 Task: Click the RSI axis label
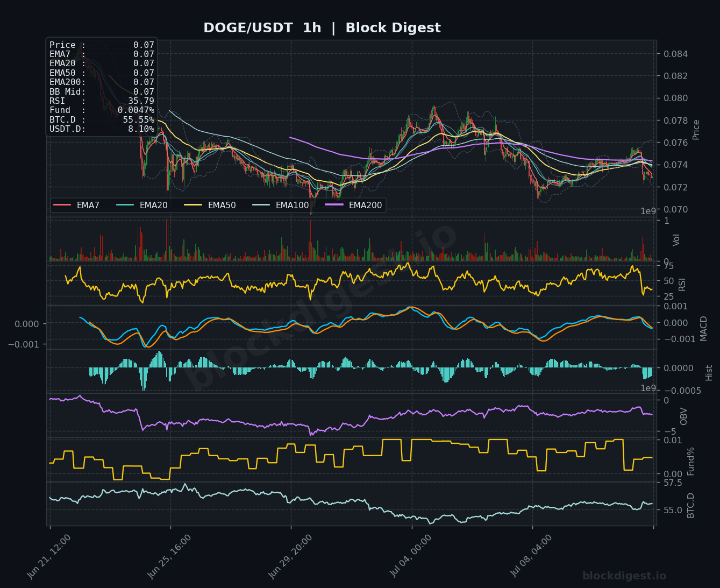[682, 284]
